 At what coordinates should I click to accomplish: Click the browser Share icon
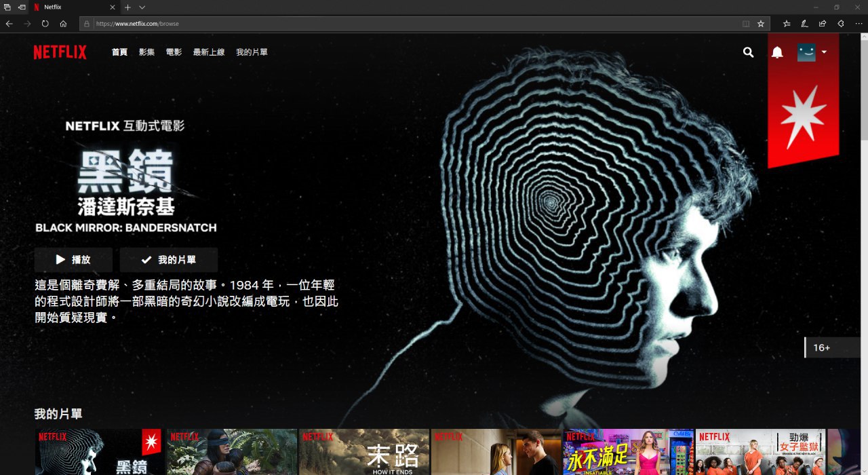point(822,23)
